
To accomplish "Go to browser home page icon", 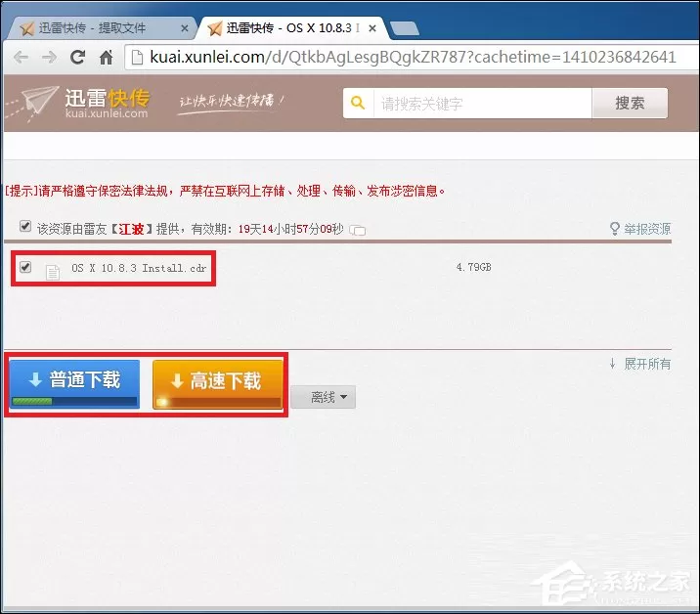I will click(x=106, y=57).
